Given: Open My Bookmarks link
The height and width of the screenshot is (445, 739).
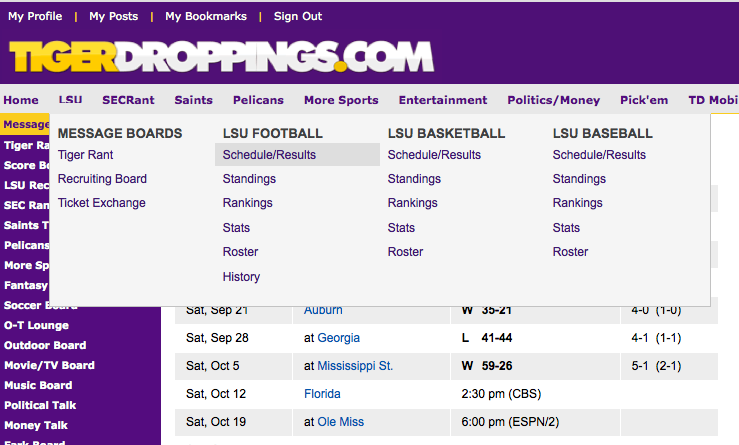Looking at the screenshot, I should click(206, 16).
